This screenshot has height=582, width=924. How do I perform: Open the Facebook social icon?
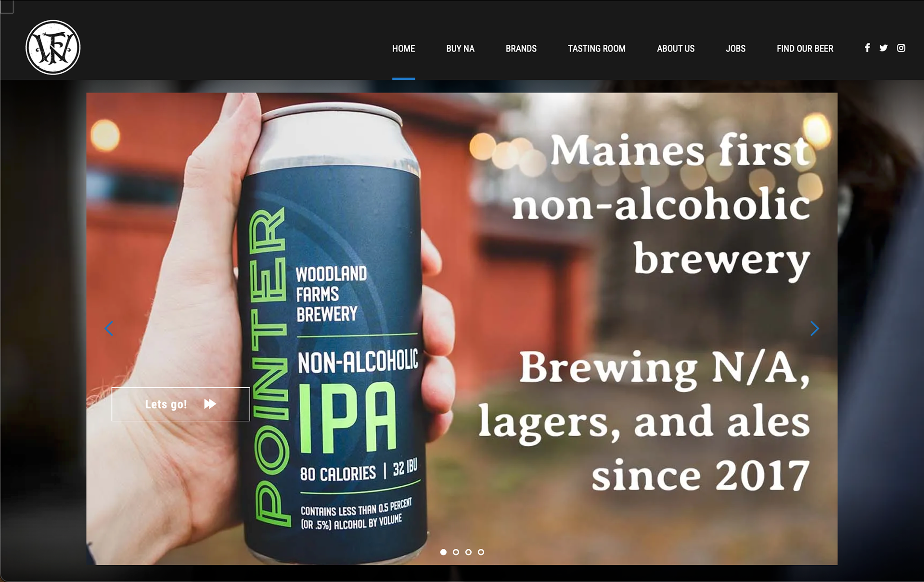(x=867, y=48)
